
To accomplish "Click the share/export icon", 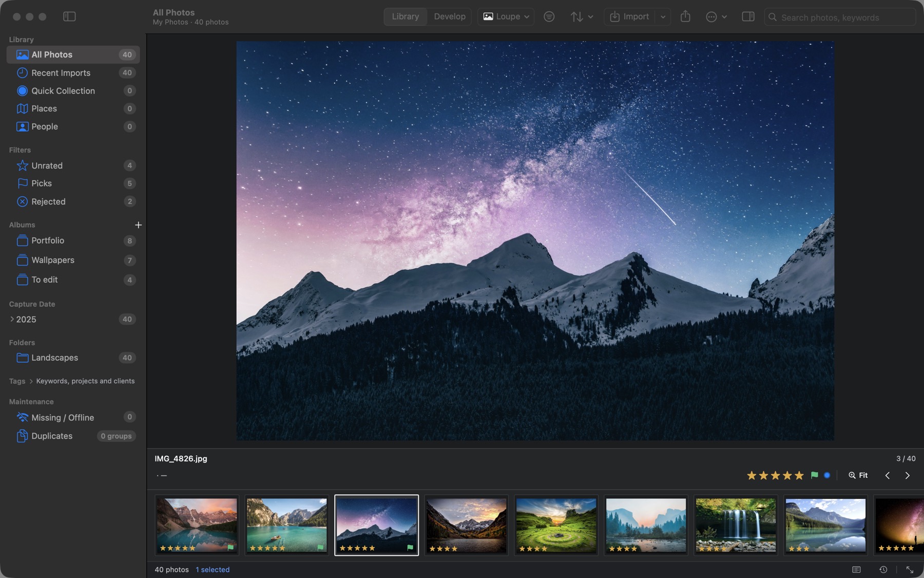I will [685, 16].
